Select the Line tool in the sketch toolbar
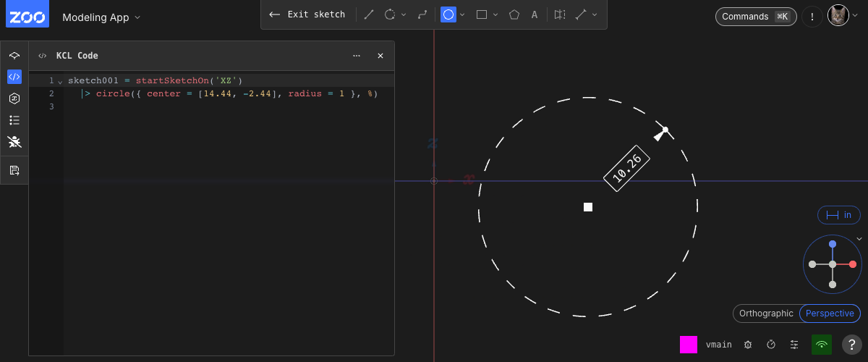Screen dimensions: 868x362 (x=369, y=14)
